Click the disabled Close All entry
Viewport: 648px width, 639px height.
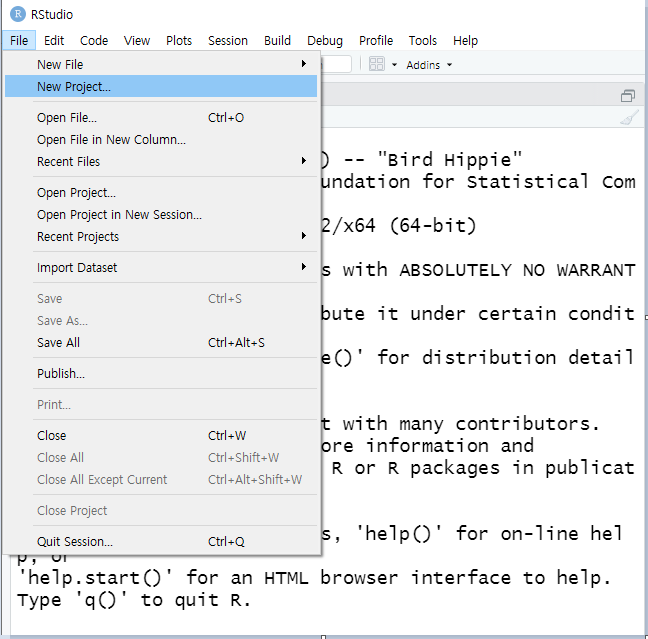[x=161, y=457]
